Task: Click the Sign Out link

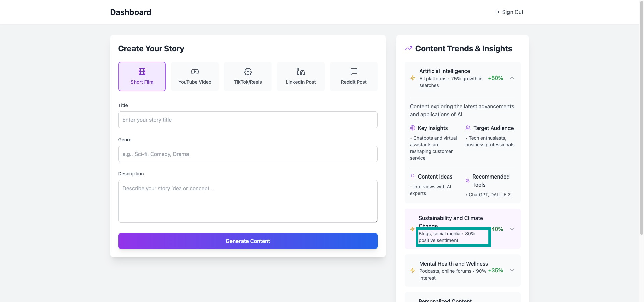Action: pyautogui.click(x=509, y=12)
